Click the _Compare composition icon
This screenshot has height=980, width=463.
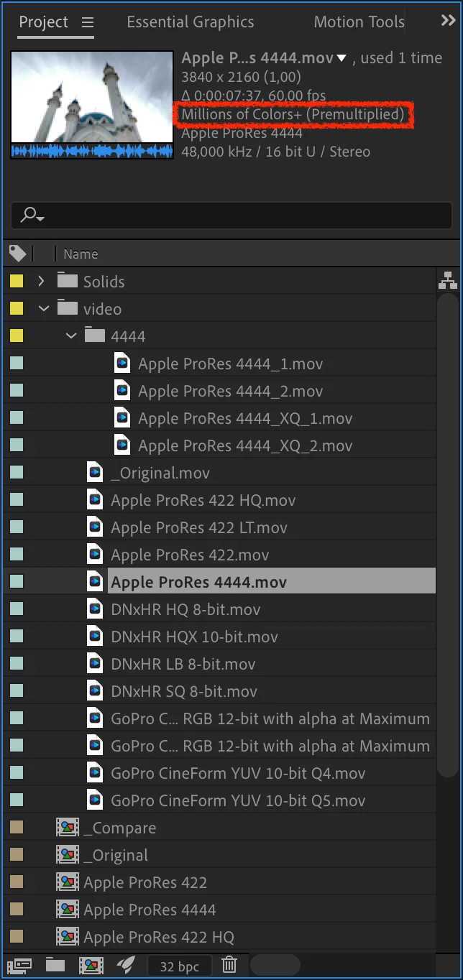68,828
